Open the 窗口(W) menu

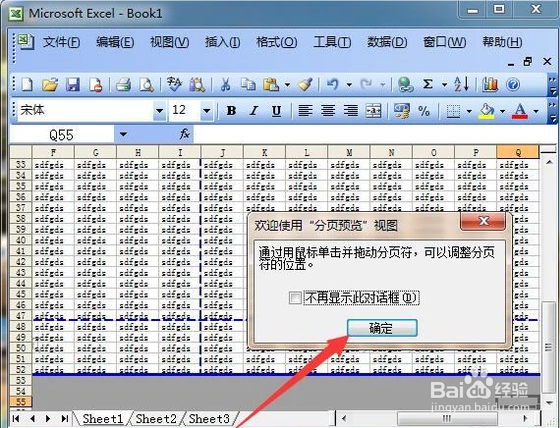444,42
